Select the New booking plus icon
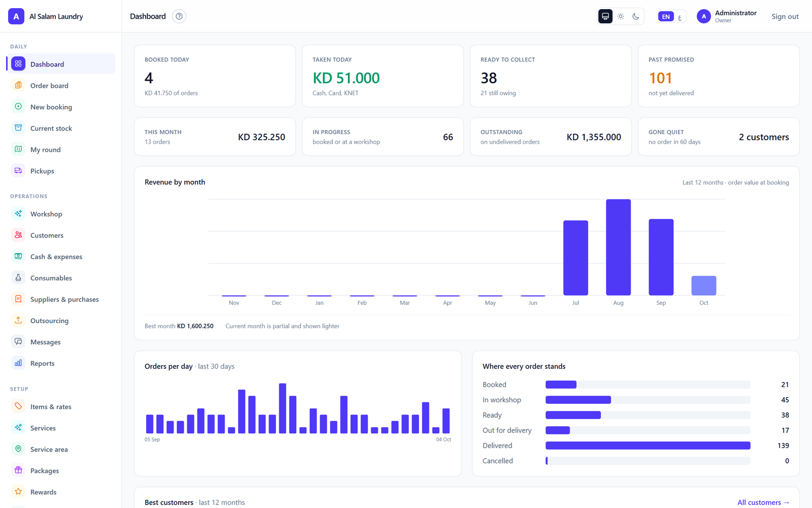812x508 pixels. click(18, 107)
